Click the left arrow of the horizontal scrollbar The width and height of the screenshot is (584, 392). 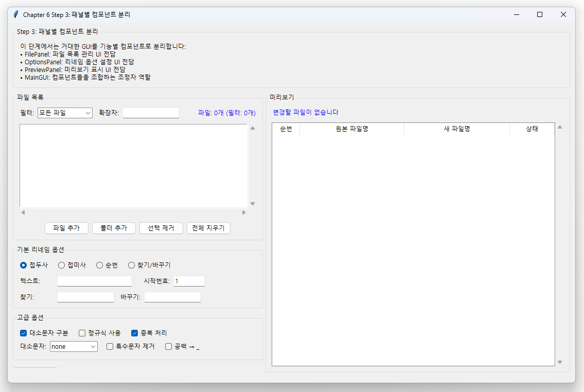point(22,212)
